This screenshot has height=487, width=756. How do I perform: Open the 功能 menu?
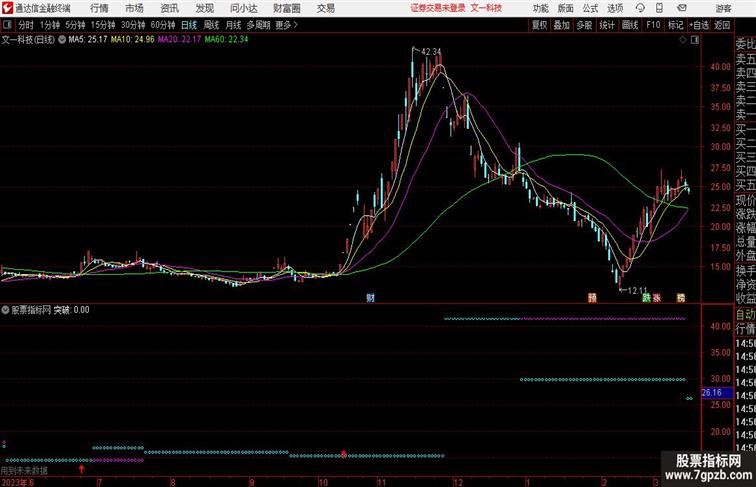pyautogui.click(x=541, y=8)
